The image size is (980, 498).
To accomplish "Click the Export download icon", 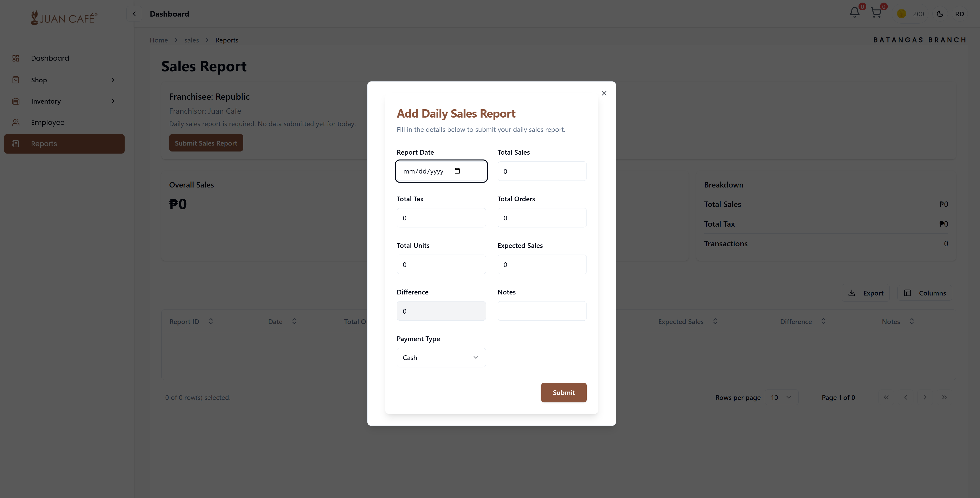I will pyautogui.click(x=852, y=293).
